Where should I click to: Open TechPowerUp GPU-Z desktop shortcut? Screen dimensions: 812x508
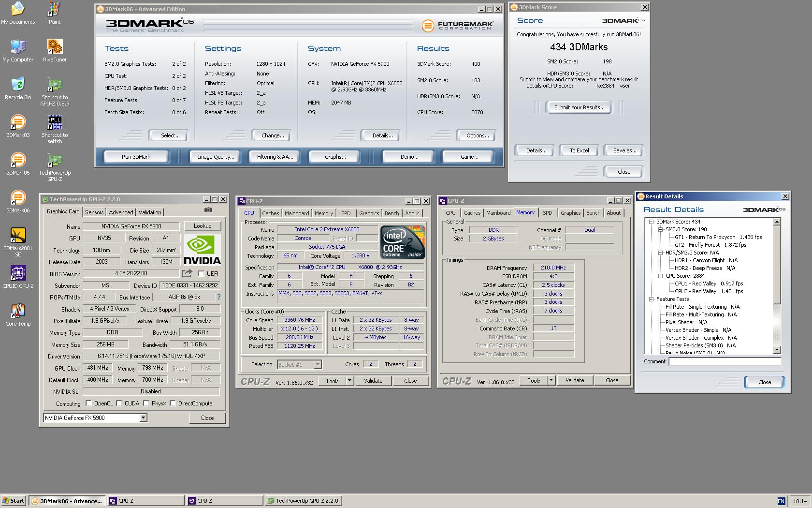tap(55, 167)
